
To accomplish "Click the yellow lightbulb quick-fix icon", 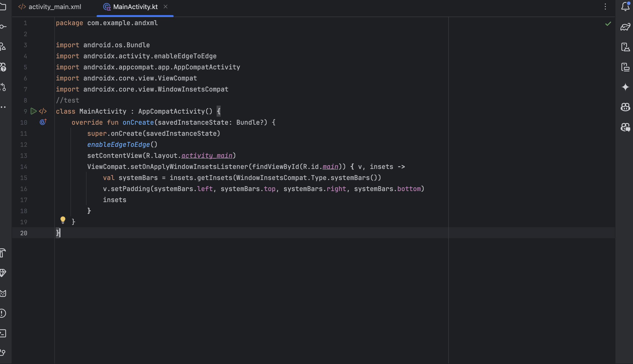I will pos(63,220).
